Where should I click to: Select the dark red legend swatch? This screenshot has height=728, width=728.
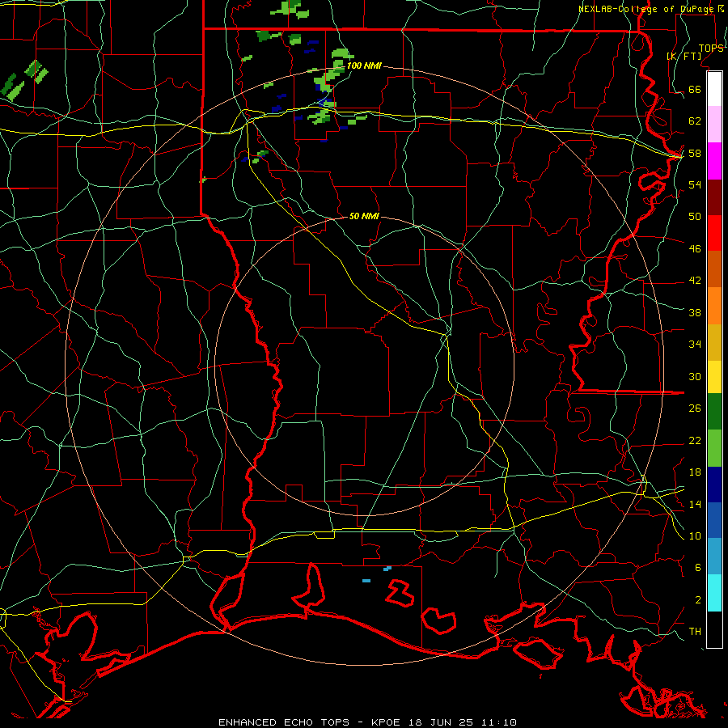(714, 197)
